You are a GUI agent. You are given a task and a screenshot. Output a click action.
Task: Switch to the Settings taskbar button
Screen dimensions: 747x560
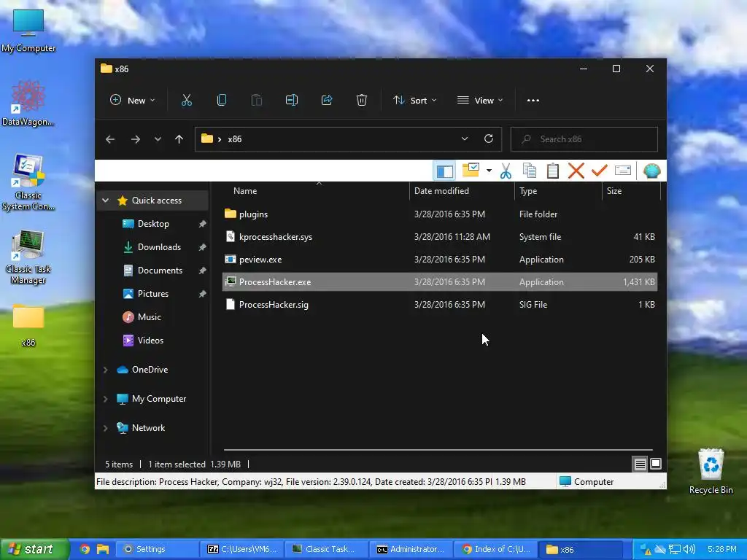157,550
